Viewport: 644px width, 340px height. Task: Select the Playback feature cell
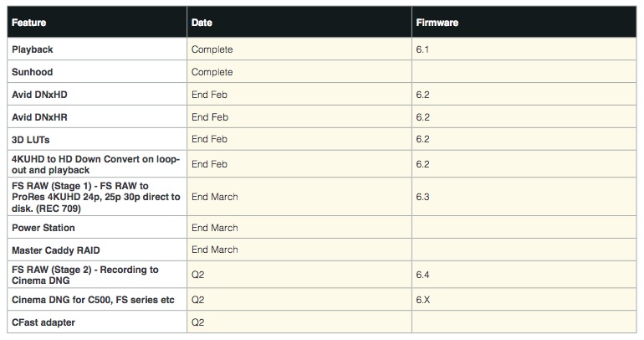pos(33,49)
